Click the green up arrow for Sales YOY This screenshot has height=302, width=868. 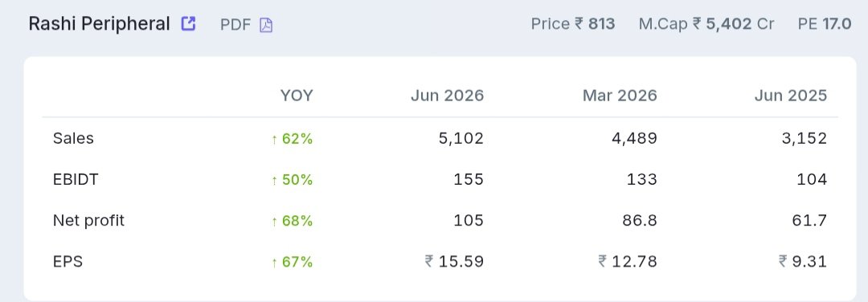(x=274, y=140)
